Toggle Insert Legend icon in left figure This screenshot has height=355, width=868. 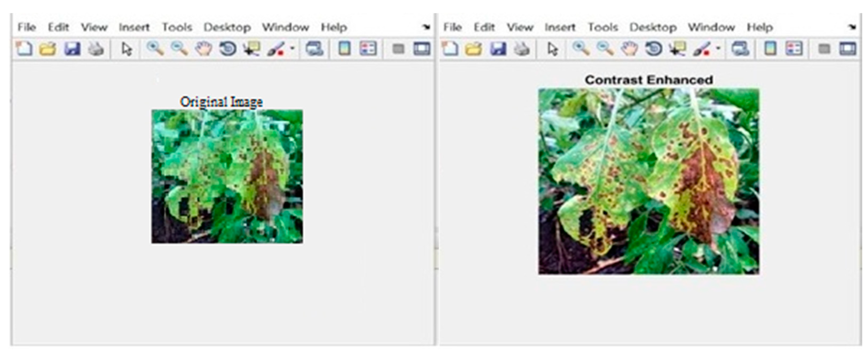(x=368, y=49)
